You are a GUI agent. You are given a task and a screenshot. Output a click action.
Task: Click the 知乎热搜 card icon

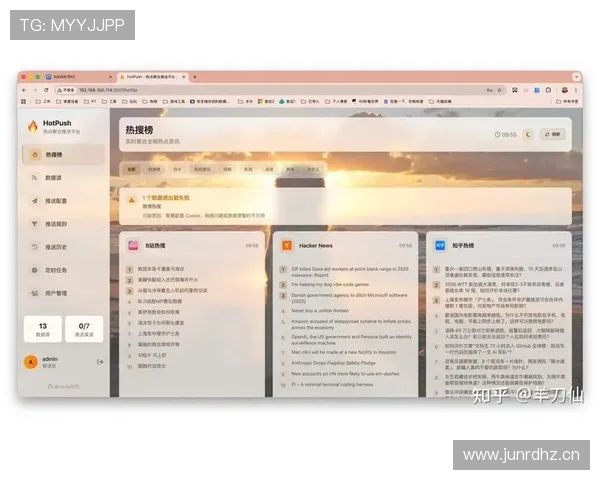pos(438,244)
